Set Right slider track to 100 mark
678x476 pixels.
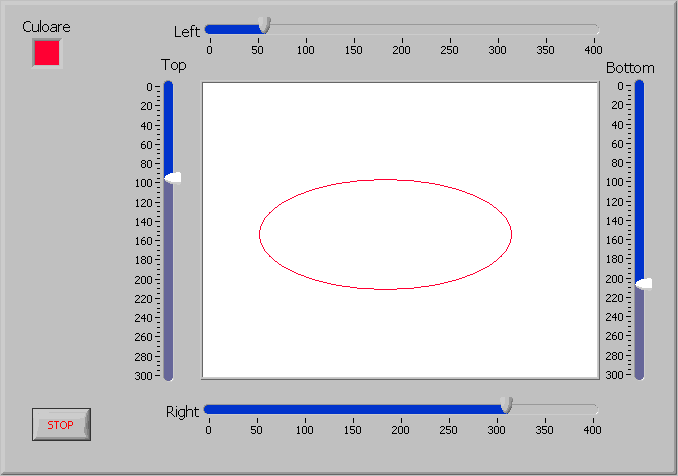coord(304,409)
